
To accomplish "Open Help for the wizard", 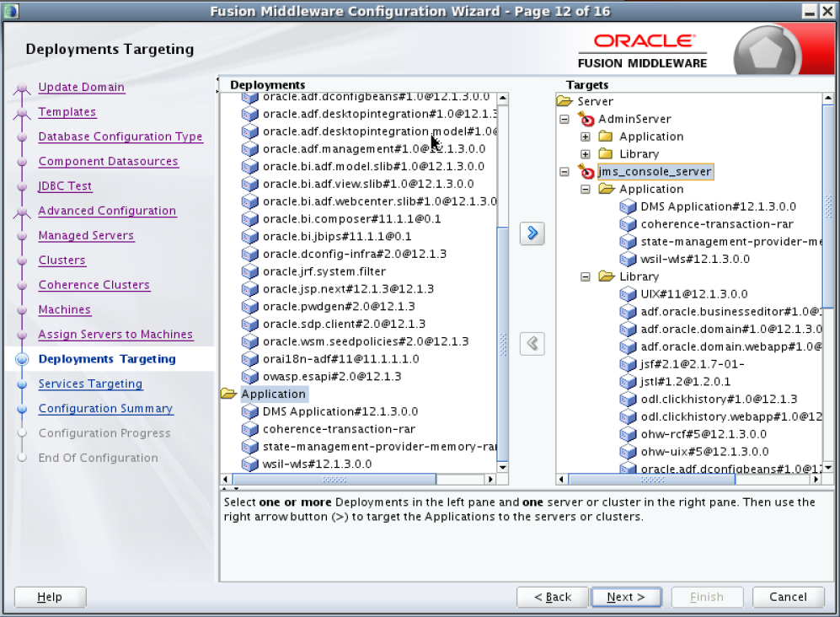I will [50, 597].
